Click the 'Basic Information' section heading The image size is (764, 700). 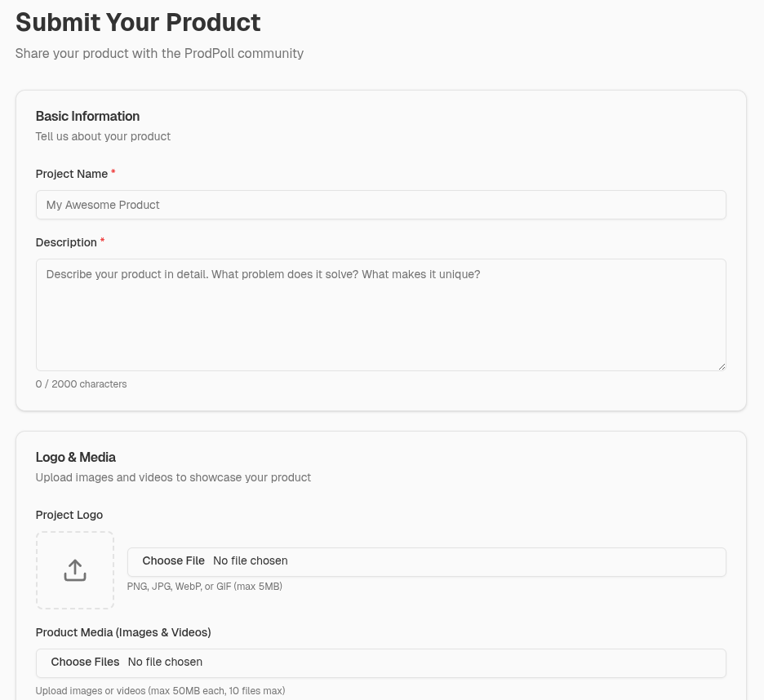pyautogui.click(x=87, y=116)
